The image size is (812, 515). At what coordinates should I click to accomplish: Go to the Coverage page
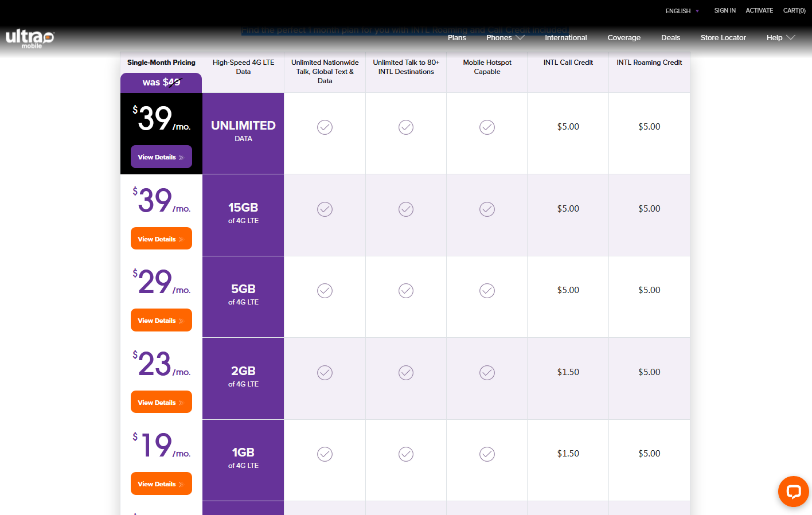coord(623,38)
